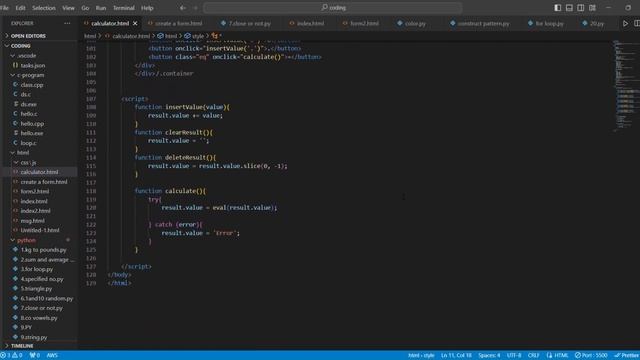640x360 pixels.
Task: Open the AWS status bar item
Action: click(x=52, y=356)
